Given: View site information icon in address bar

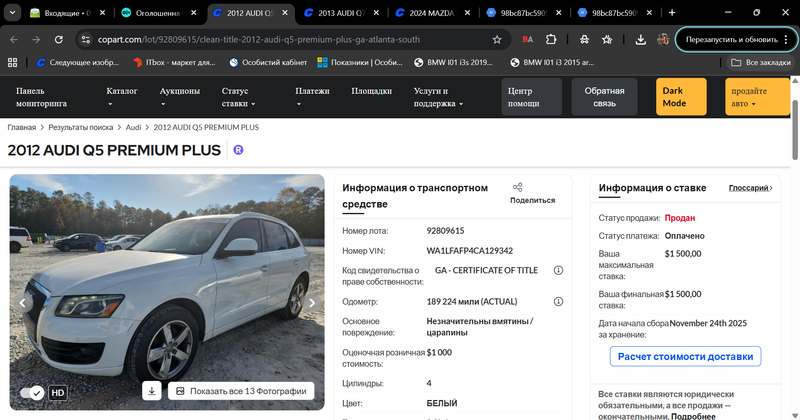Looking at the screenshot, I should point(86,39).
